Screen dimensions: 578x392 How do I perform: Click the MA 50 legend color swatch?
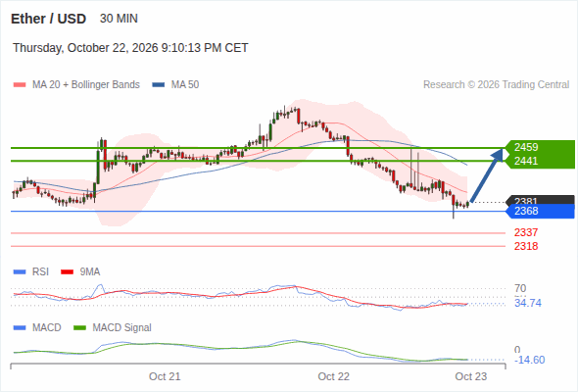tap(159, 85)
